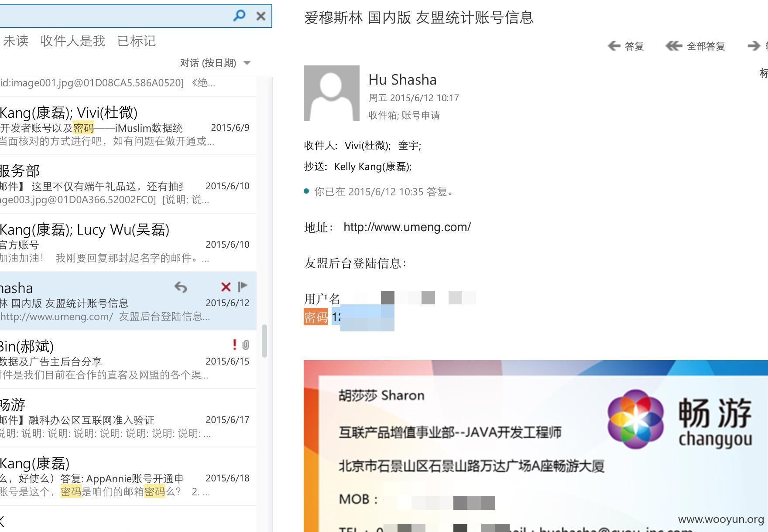This screenshot has width=768, height=532.
Task: Click the preview line containing image001.jpg
Action: coord(108,82)
